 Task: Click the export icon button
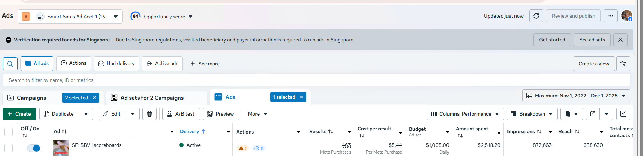[593, 114]
